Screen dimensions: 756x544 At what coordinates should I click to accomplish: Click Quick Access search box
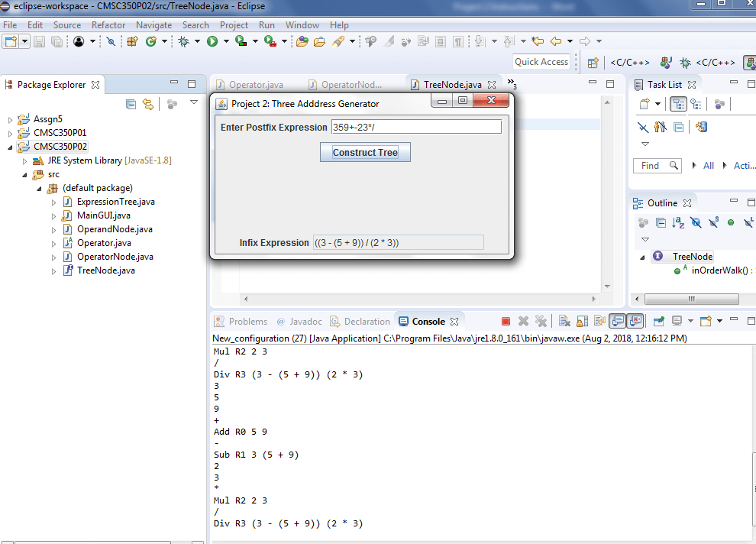click(541, 62)
